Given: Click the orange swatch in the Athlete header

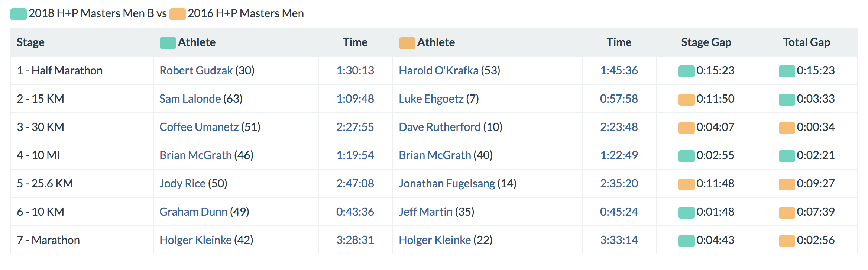Looking at the screenshot, I should pyautogui.click(x=407, y=43).
